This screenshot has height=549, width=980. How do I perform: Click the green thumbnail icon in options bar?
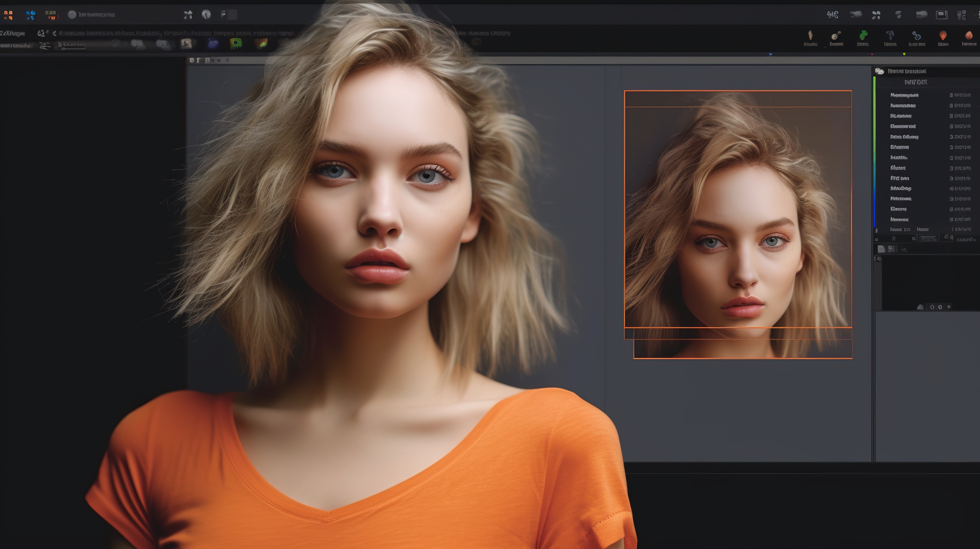[x=236, y=43]
